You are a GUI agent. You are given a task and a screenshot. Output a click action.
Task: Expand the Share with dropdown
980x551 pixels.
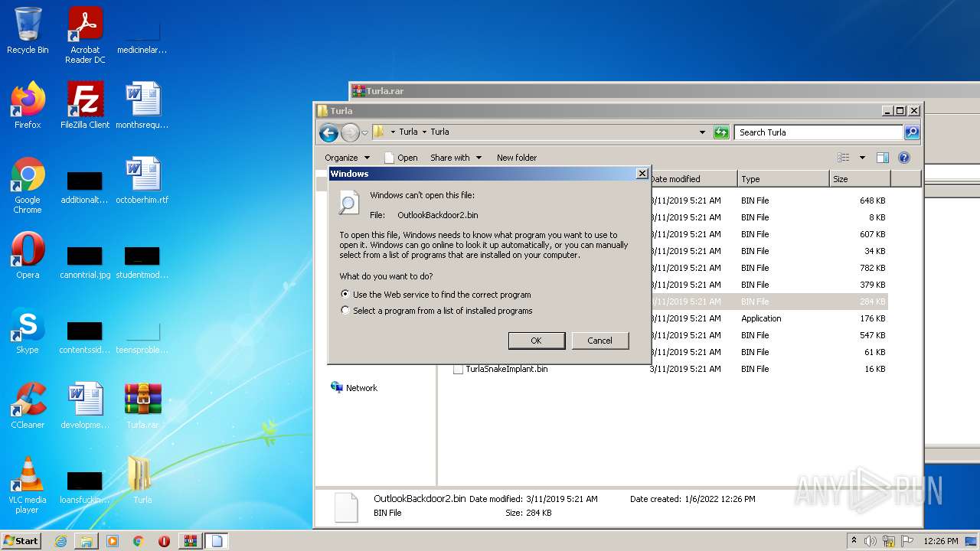point(456,158)
